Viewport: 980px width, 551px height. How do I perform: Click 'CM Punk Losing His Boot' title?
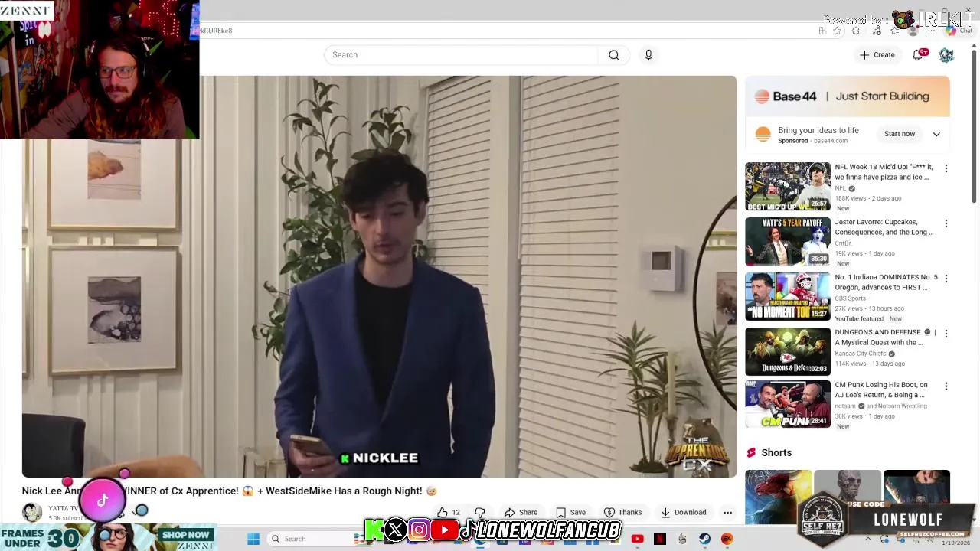point(881,390)
